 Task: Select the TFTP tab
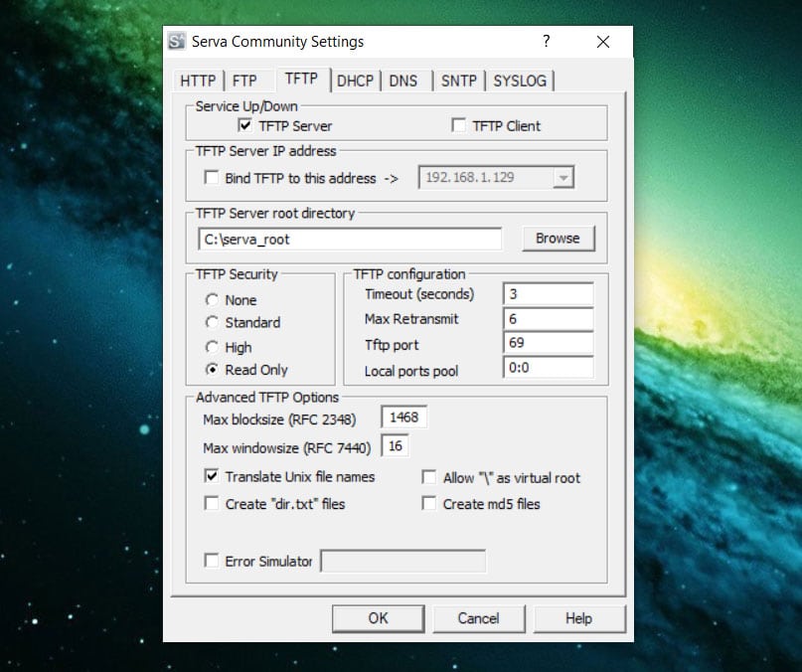pyautogui.click(x=301, y=79)
